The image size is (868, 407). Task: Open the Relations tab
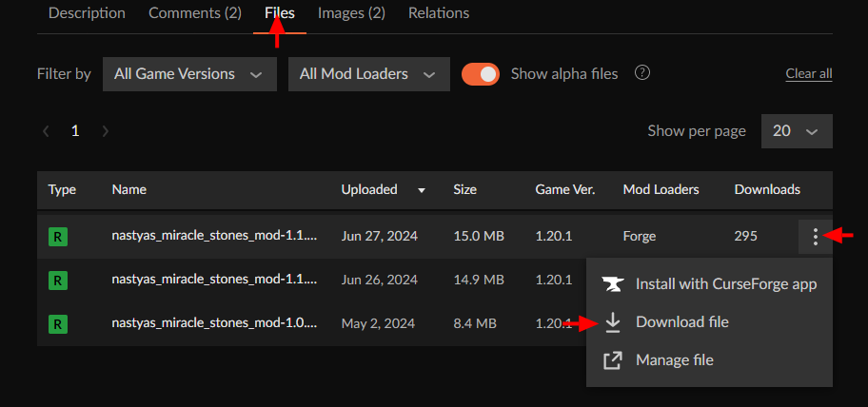[439, 13]
